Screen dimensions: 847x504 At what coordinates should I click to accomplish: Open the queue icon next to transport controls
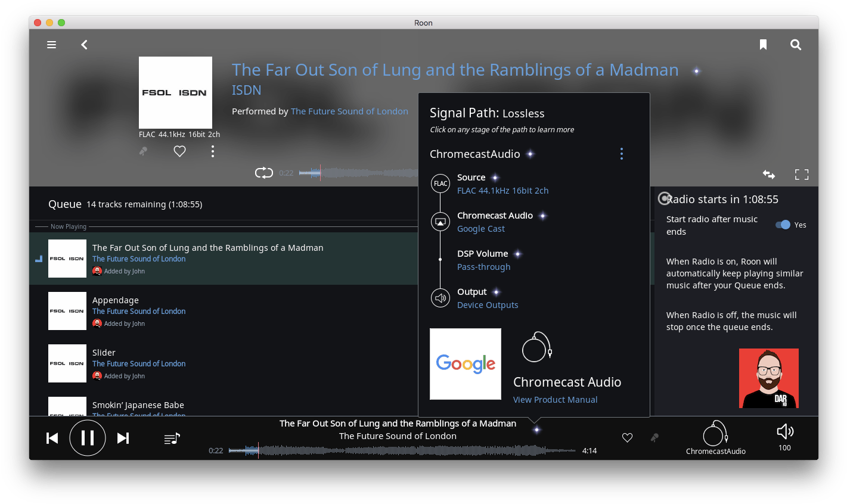[x=172, y=438]
